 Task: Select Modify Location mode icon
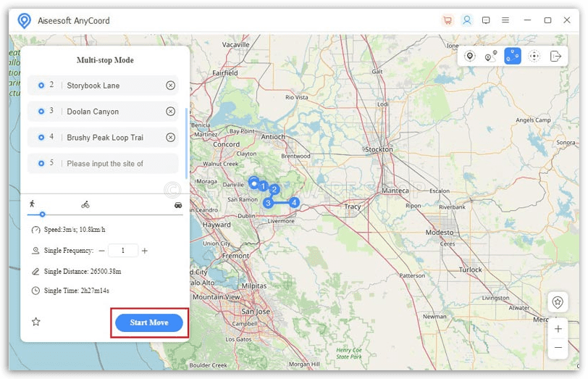click(x=469, y=57)
